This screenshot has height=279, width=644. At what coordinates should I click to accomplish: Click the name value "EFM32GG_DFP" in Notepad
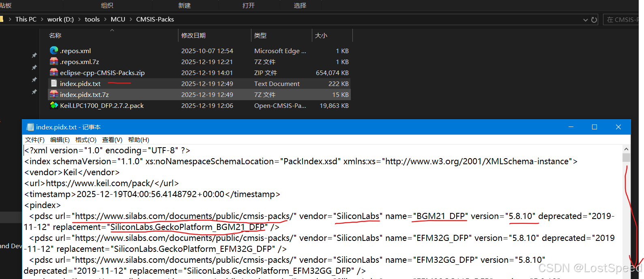[x=445, y=260]
